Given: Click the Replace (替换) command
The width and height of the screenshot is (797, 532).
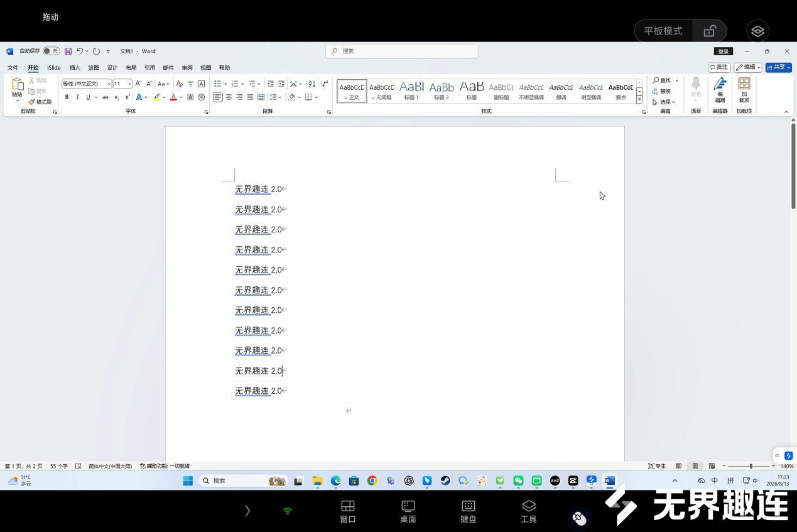Looking at the screenshot, I should [661, 91].
